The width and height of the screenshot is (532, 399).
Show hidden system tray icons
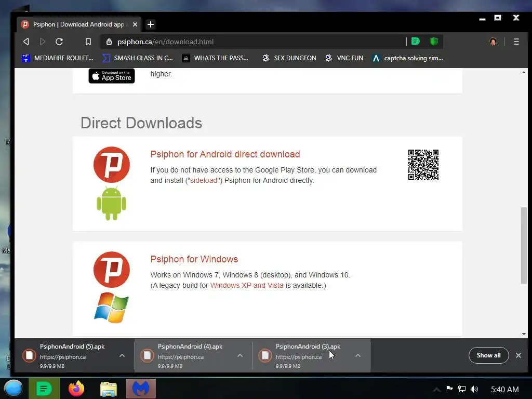(436, 390)
